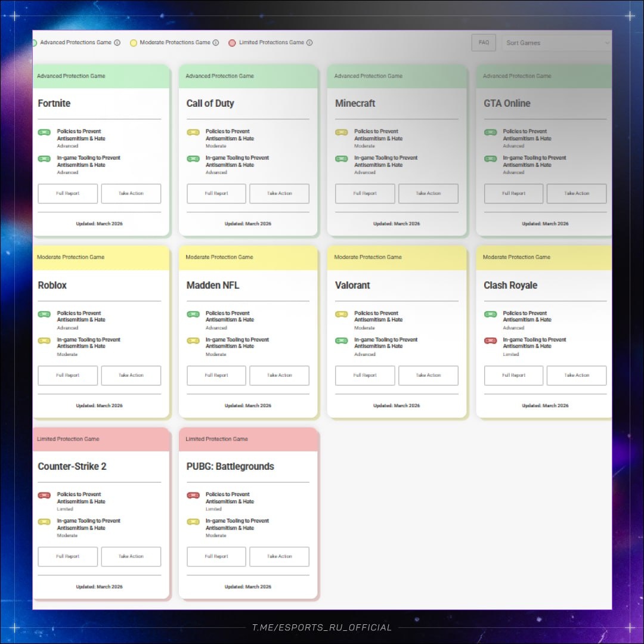644x644 pixels.
Task: Click the Clash Royale game title
Action: point(510,286)
